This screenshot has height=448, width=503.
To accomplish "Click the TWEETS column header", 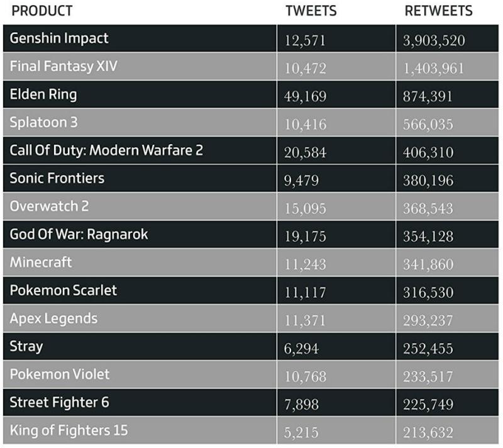I will click(x=311, y=11).
